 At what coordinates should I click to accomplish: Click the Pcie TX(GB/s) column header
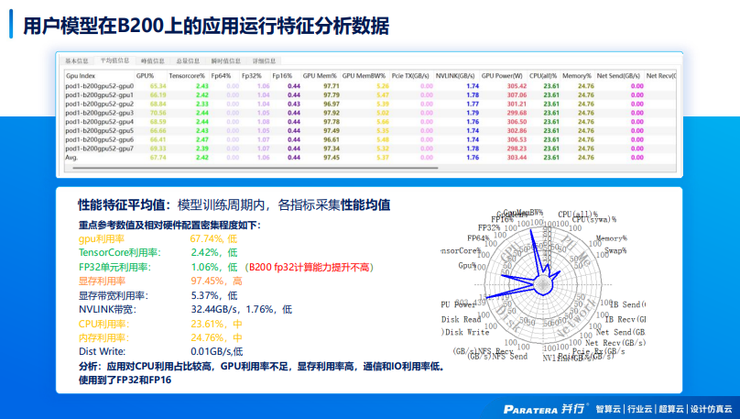tap(410, 75)
